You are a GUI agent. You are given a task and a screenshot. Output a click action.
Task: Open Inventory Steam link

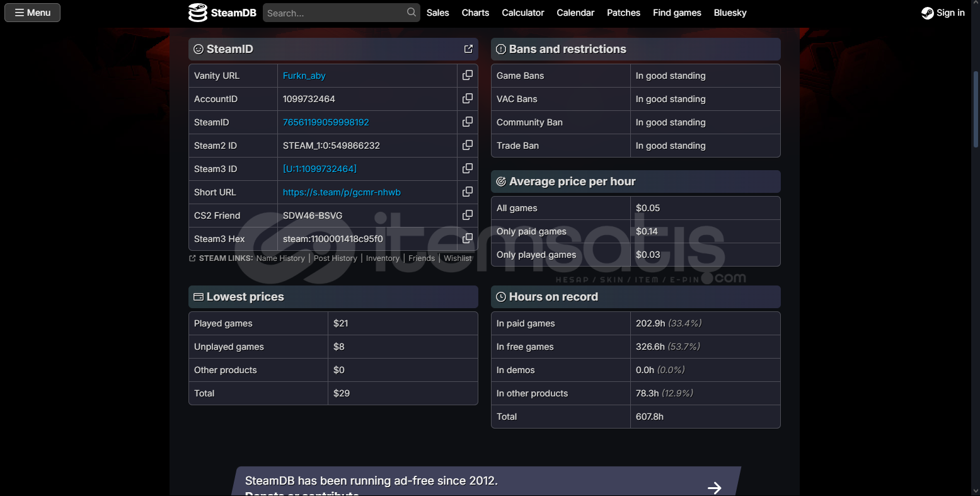click(x=383, y=258)
